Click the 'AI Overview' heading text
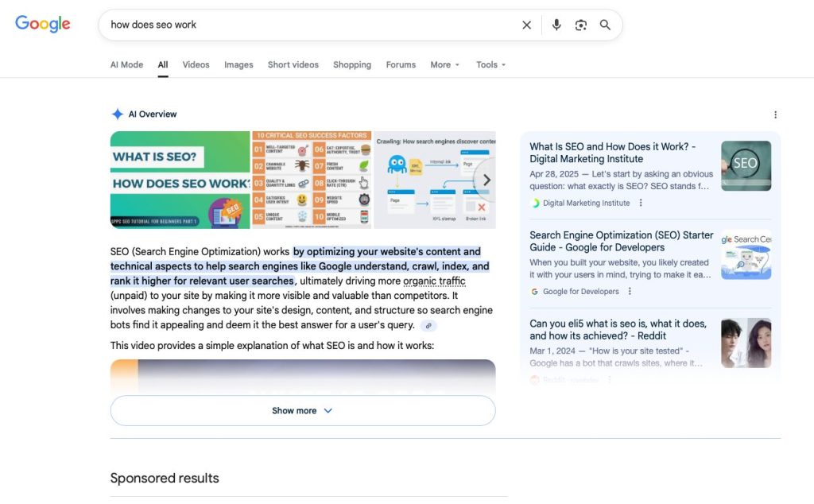The image size is (814, 504). coord(153,114)
